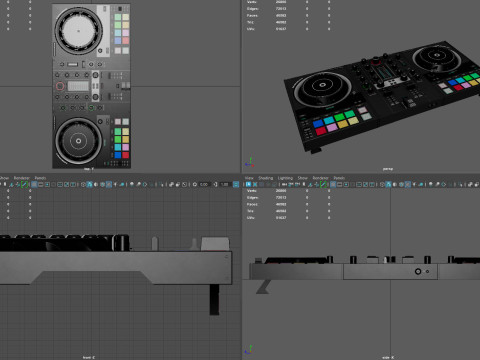Toggle grid display in the front view toolbar
The image size is (480, 360).
tap(34, 184)
